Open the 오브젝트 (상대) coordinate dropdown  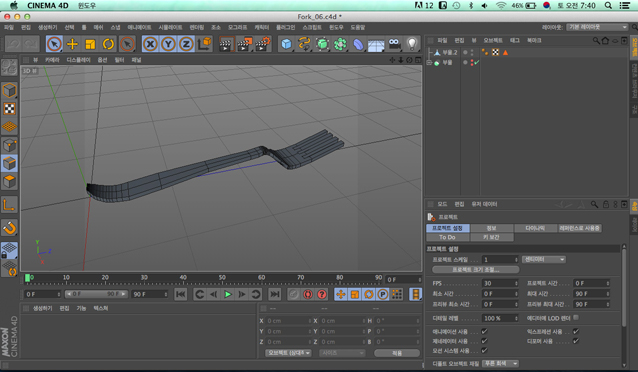click(288, 353)
